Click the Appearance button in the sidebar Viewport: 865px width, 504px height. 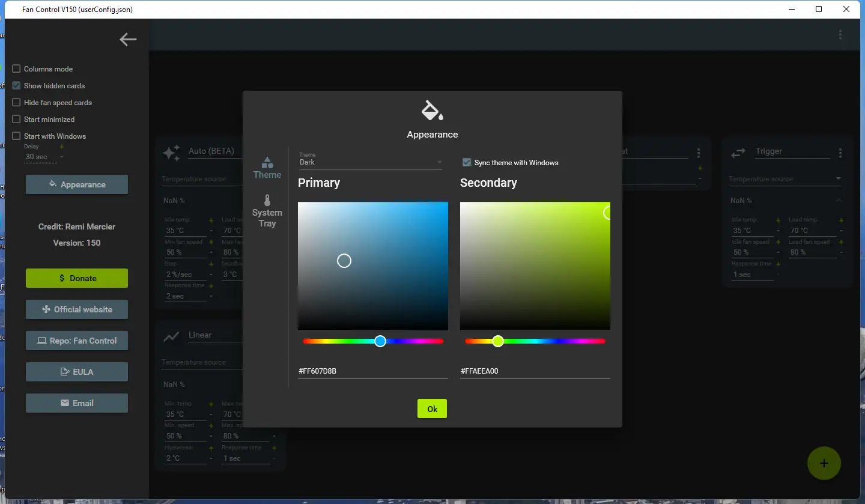tap(77, 184)
